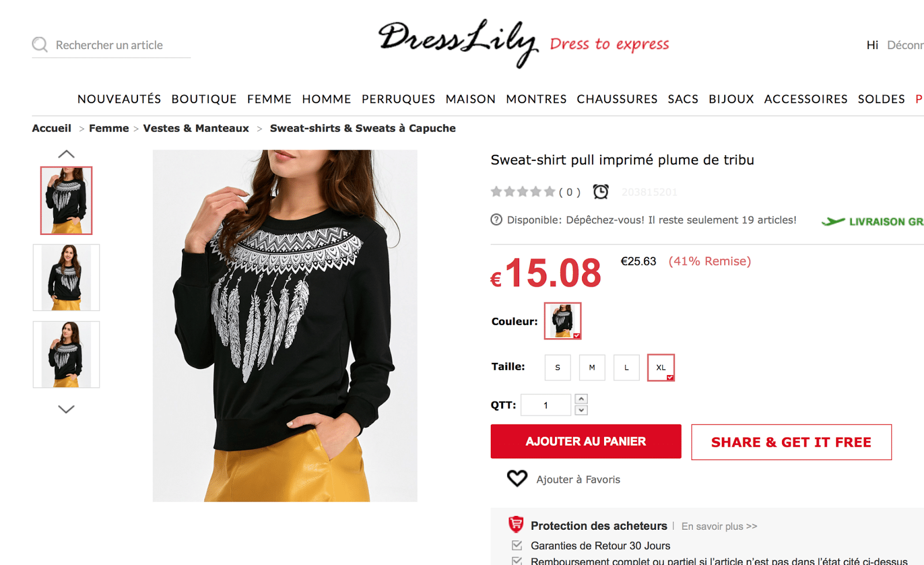Click the heart favorites icon
The height and width of the screenshot is (565, 924).
click(517, 478)
